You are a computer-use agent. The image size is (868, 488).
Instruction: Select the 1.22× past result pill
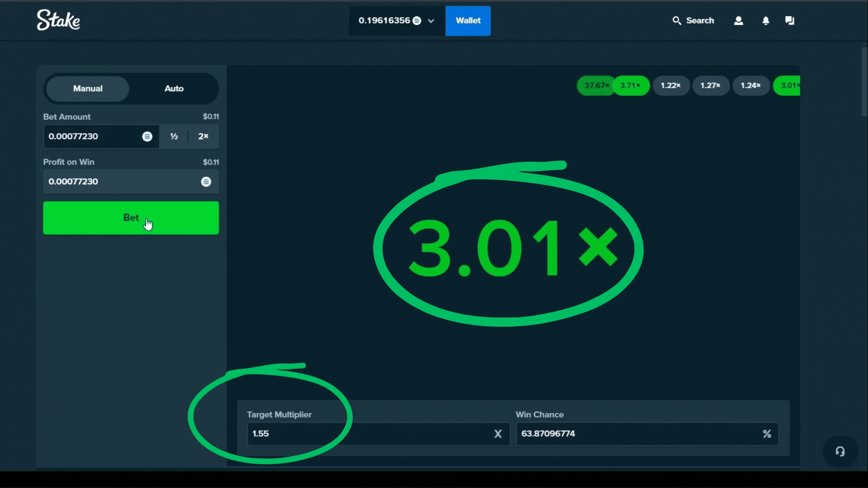[x=671, y=85]
